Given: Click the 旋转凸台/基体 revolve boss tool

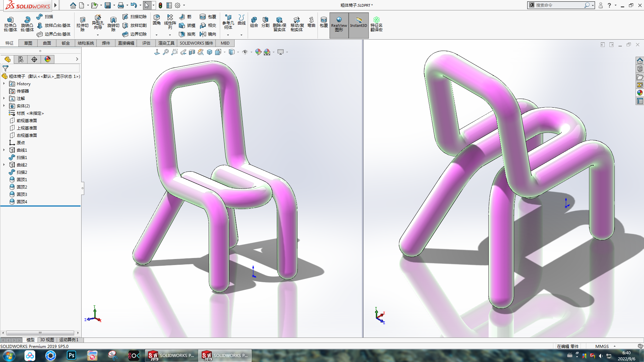Looking at the screenshot, I should 27,24.
